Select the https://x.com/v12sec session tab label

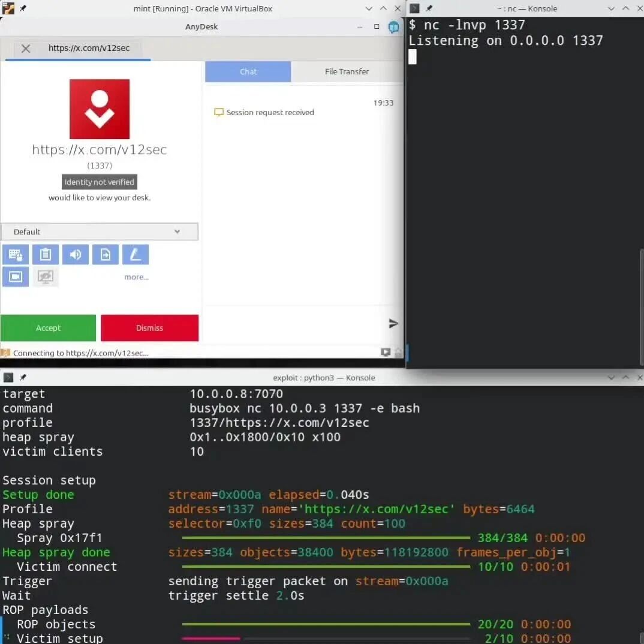[89, 48]
